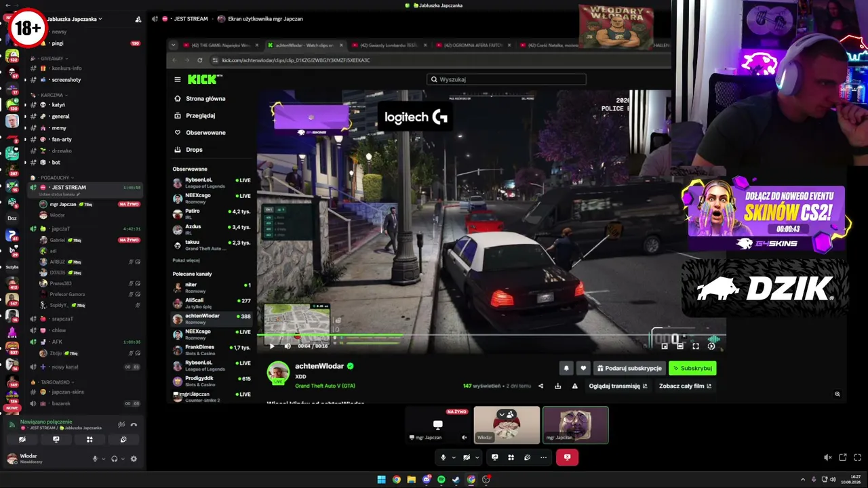Expand output device options in user panel
868x488 pixels.
click(122, 459)
